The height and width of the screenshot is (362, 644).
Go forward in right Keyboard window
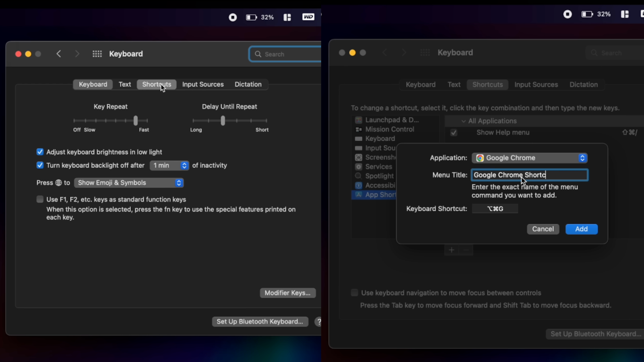point(404,53)
